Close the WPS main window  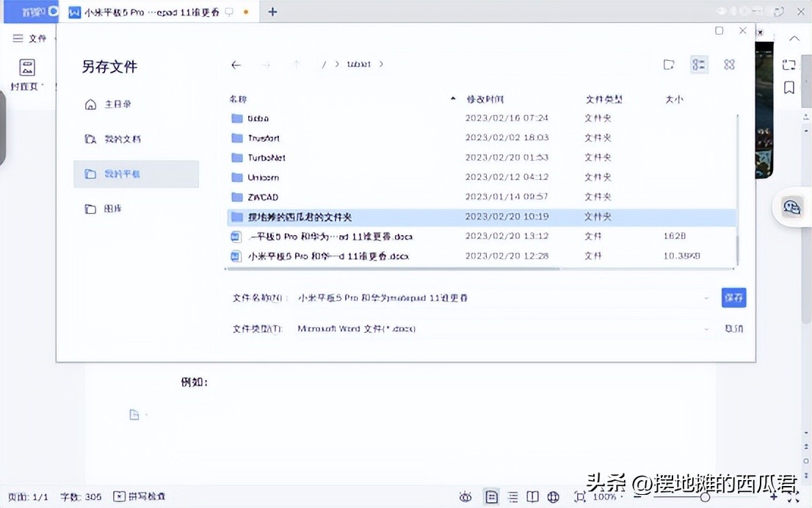(800, 12)
